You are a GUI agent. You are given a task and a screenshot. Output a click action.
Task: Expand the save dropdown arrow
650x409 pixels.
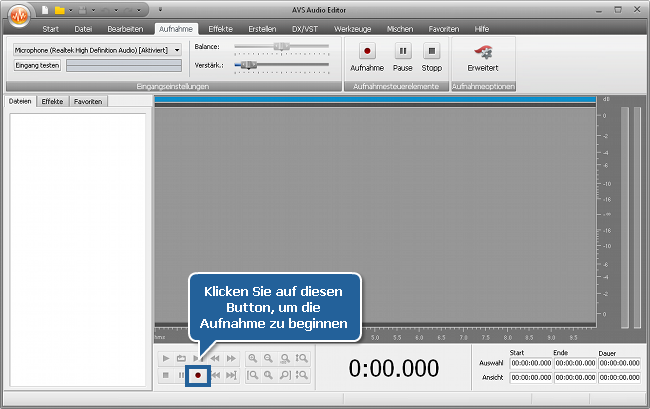click(93, 10)
